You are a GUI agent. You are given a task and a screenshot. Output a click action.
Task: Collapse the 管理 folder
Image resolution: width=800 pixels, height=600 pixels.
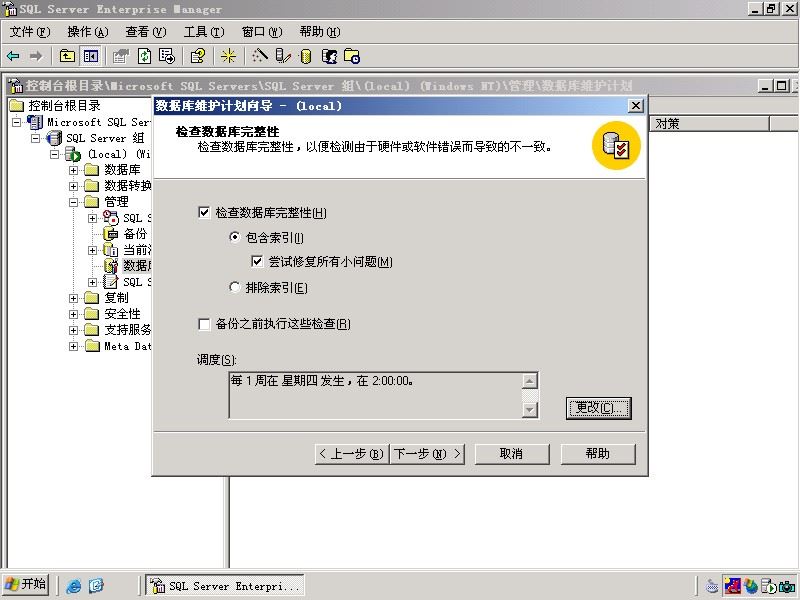click(73, 202)
